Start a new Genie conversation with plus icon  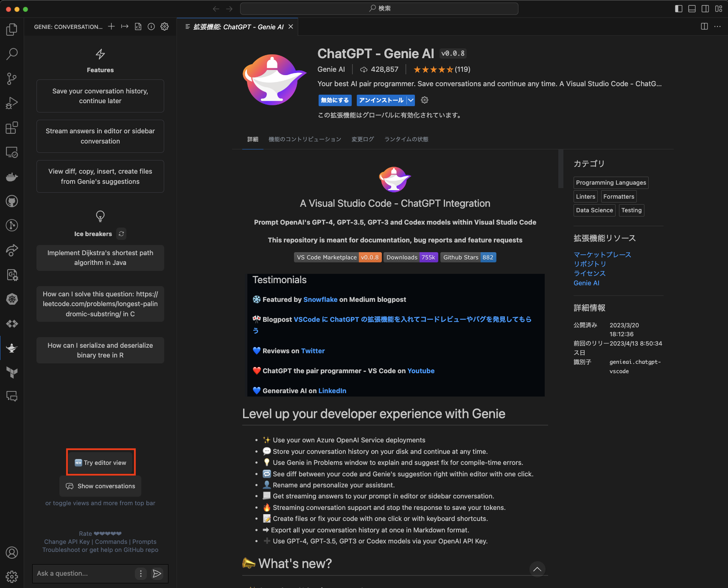click(111, 26)
